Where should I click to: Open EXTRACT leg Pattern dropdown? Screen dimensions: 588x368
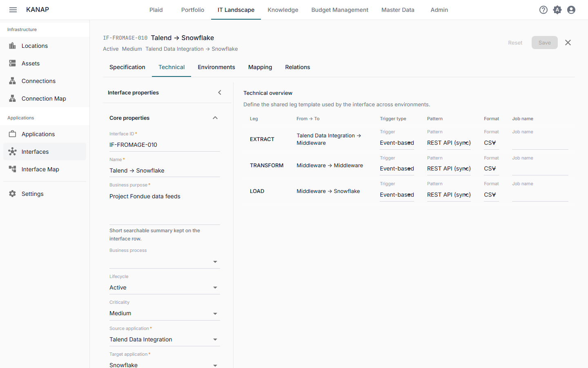coord(449,143)
